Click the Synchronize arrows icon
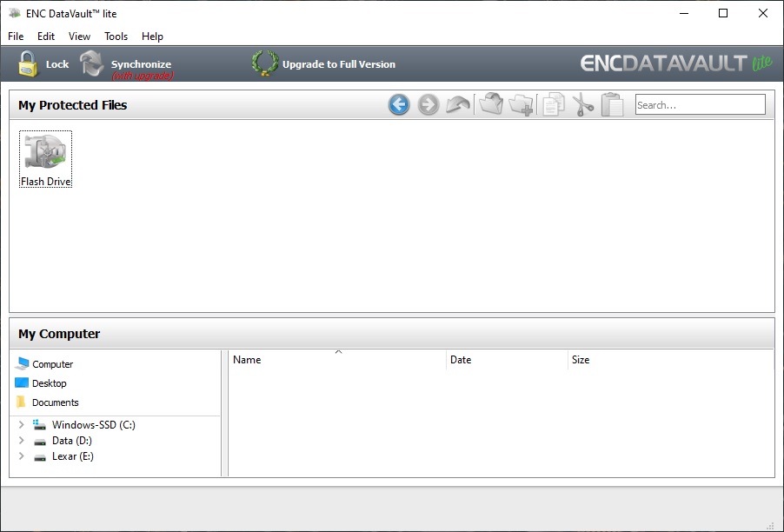 tap(92, 63)
